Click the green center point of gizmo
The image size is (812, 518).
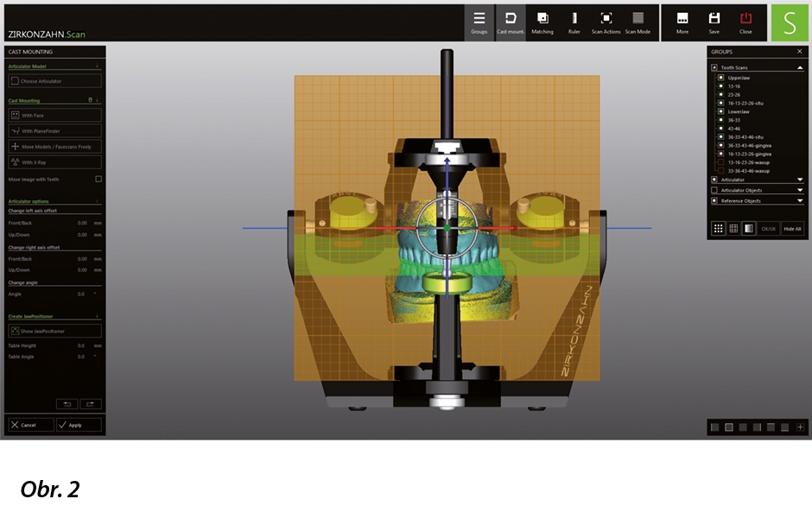pos(447,228)
